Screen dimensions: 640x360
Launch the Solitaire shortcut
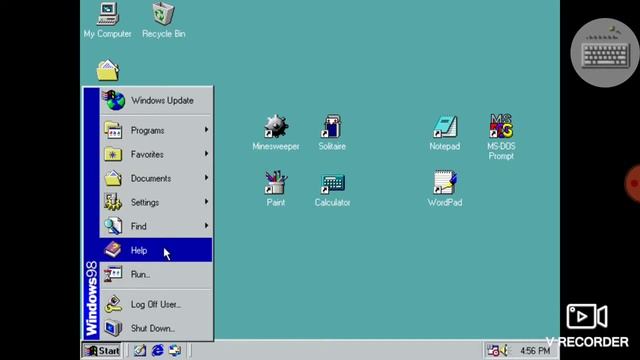[x=332, y=132]
